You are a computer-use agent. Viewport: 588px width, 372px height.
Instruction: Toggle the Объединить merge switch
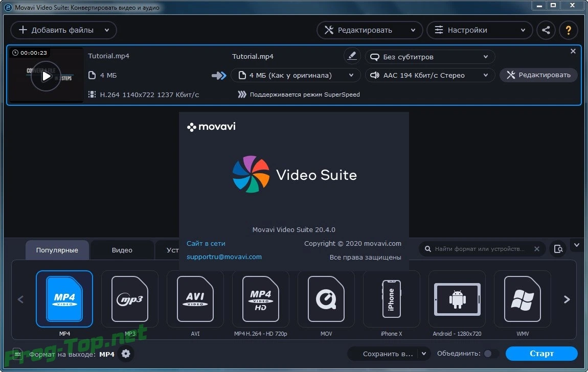point(491,353)
